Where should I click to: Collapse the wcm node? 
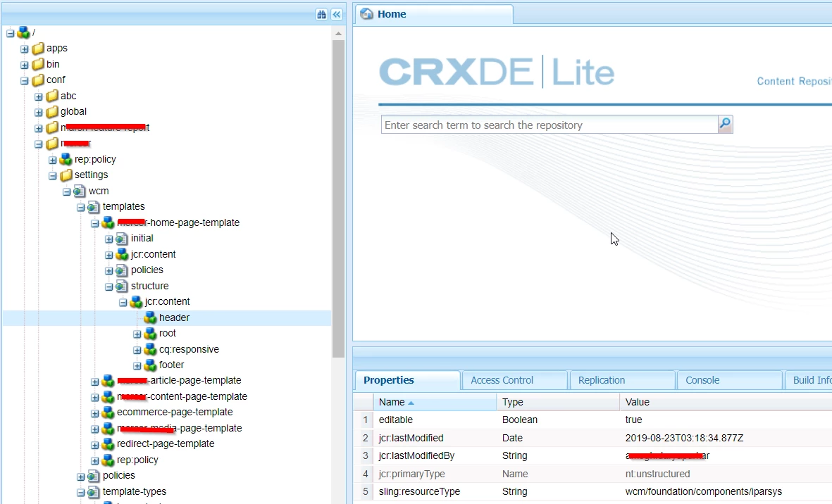(x=67, y=191)
